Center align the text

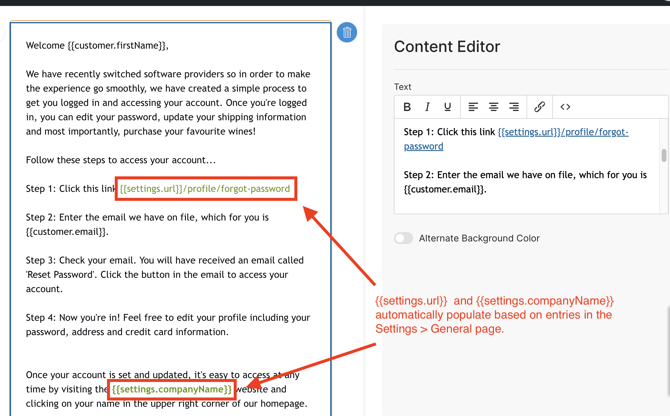tap(493, 107)
